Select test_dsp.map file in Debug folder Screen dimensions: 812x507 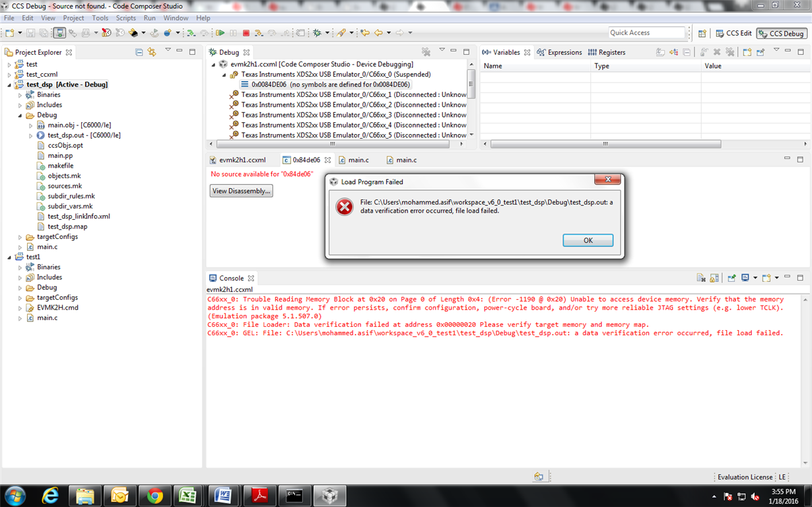(62, 226)
